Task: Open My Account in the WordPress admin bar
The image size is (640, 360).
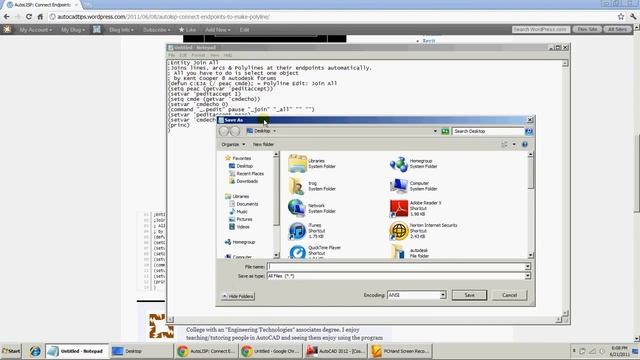Action: point(36,30)
